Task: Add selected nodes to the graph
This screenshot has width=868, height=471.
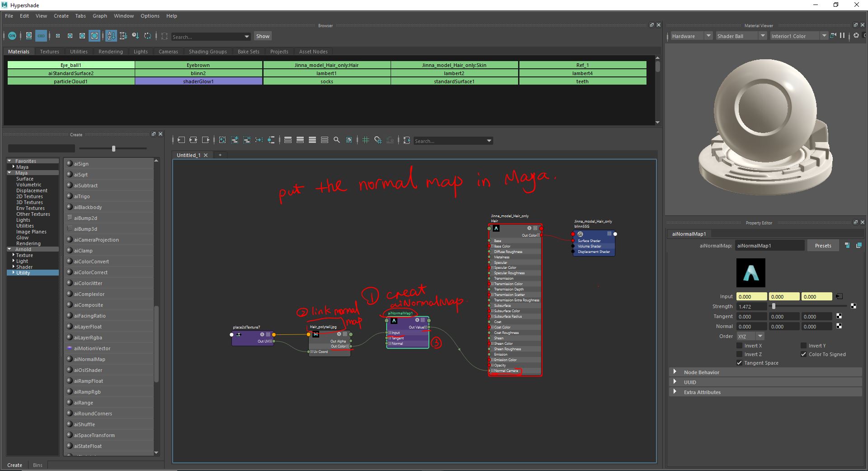Action: pos(235,140)
